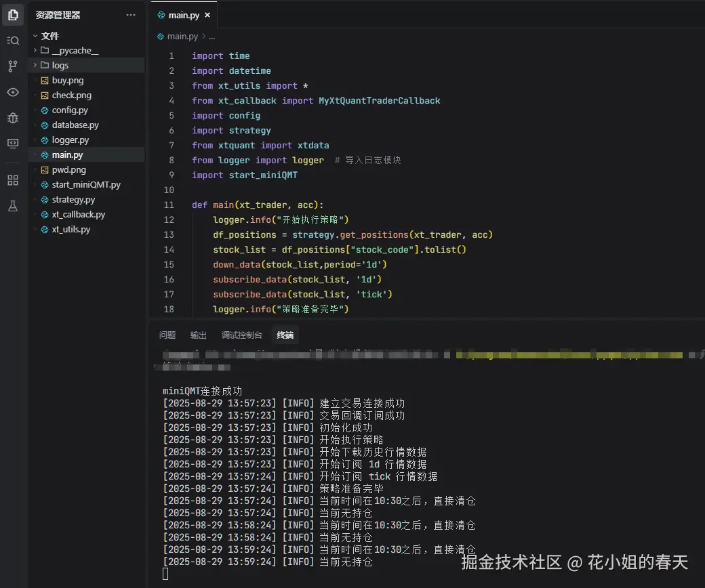Click down_data call on line 15
The width and height of the screenshot is (705, 588).
pyautogui.click(x=300, y=264)
